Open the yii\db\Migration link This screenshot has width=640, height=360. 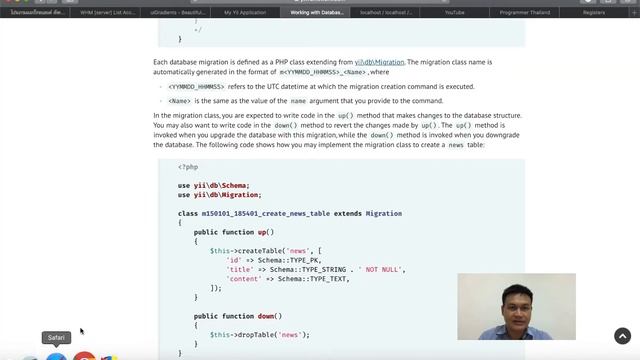379,62
